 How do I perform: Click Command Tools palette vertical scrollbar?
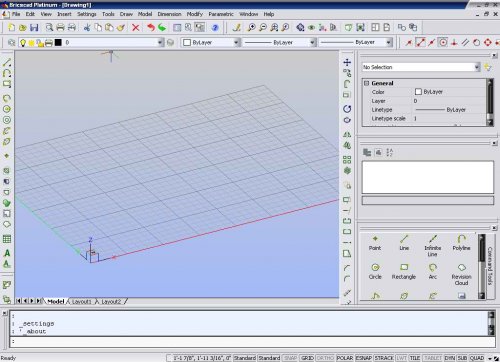pos(481,266)
